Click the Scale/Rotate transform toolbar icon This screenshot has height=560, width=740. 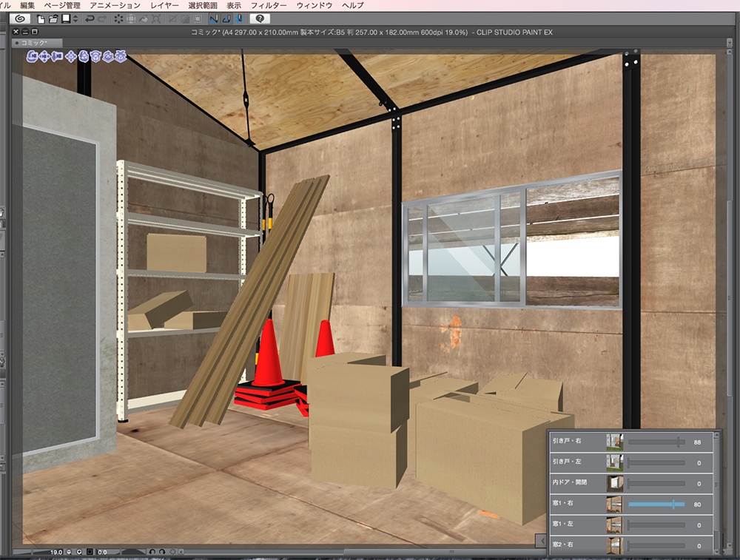click(x=156, y=19)
